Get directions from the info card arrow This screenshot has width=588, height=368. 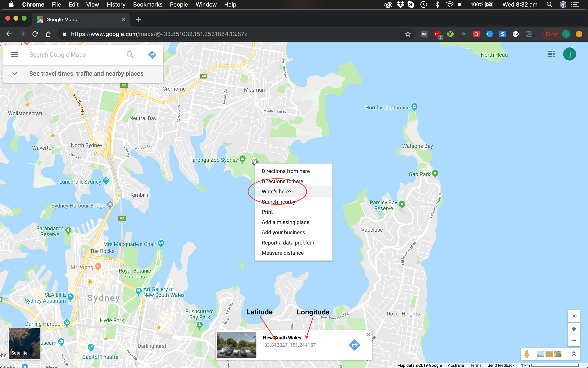354,345
